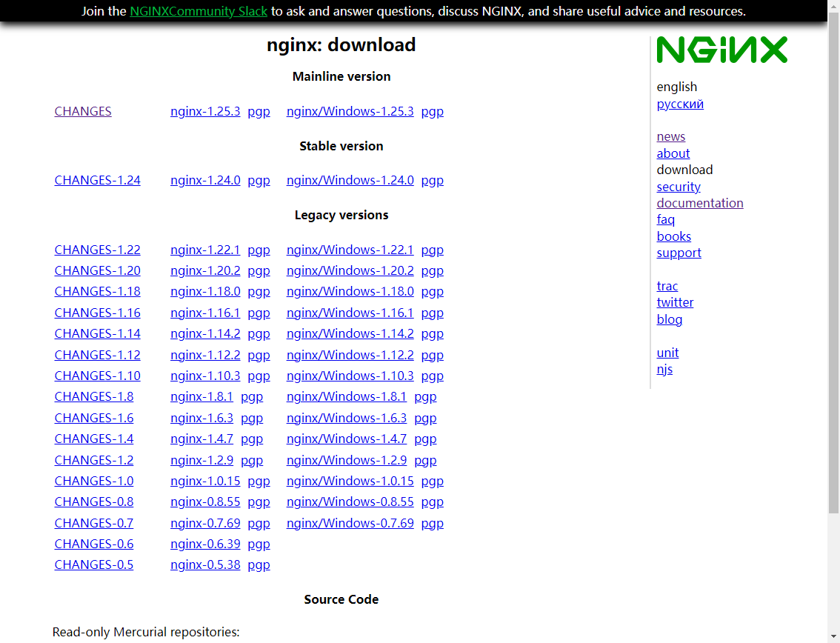The width and height of the screenshot is (840, 643).
Task: Open mainline CHANGES link
Action: coord(83,111)
